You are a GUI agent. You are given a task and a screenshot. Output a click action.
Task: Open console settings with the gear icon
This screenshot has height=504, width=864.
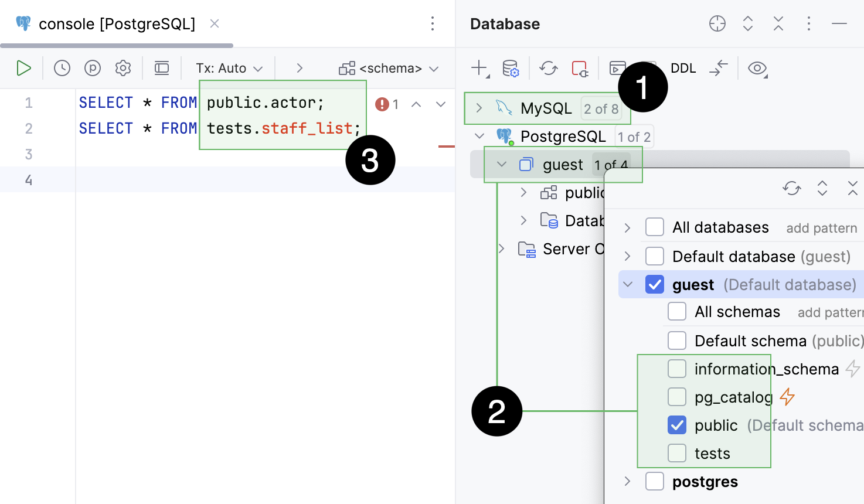[x=123, y=68]
